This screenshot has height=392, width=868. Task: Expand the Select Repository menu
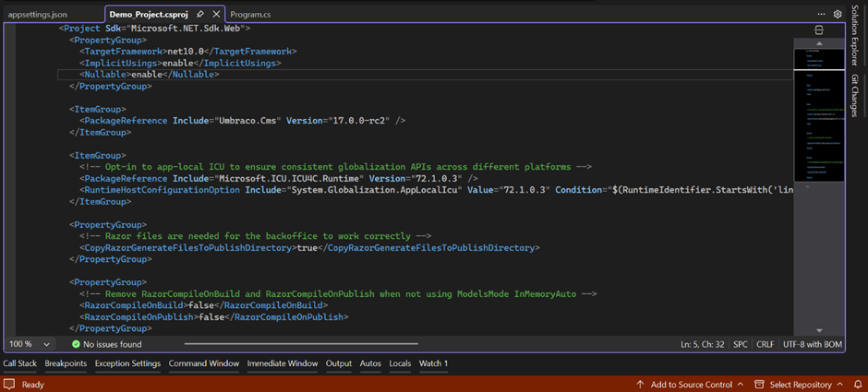pyautogui.click(x=839, y=385)
